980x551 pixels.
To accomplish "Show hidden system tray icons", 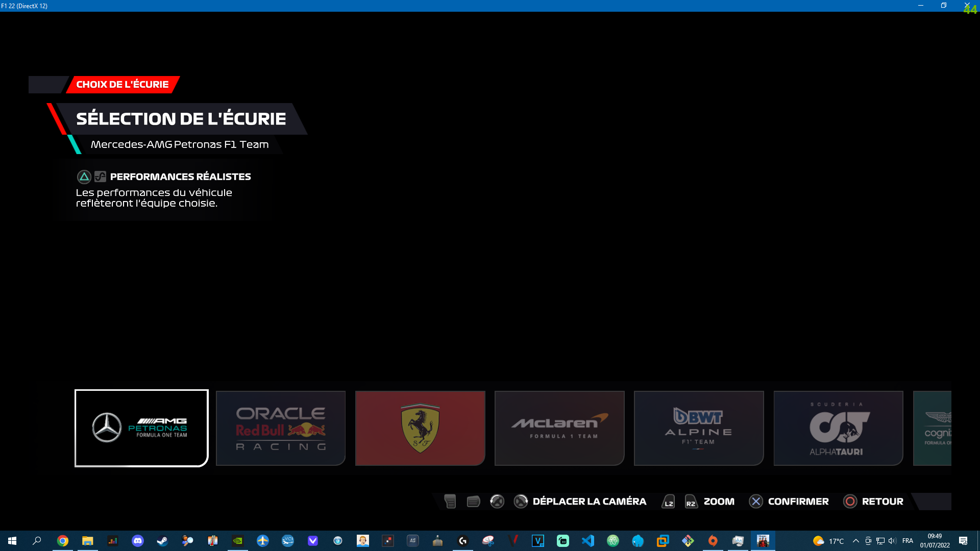I will click(856, 541).
